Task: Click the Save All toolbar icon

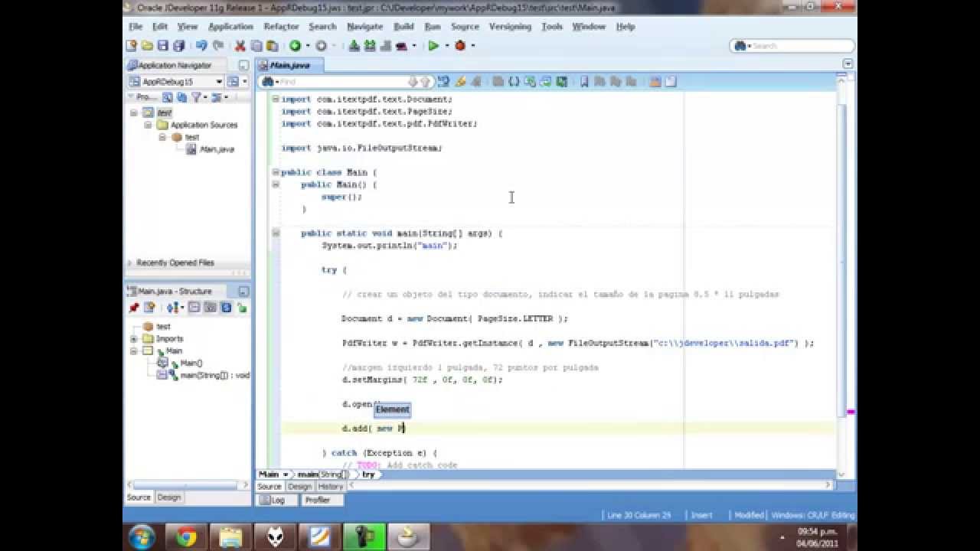Action: pyautogui.click(x=178, y=46)
